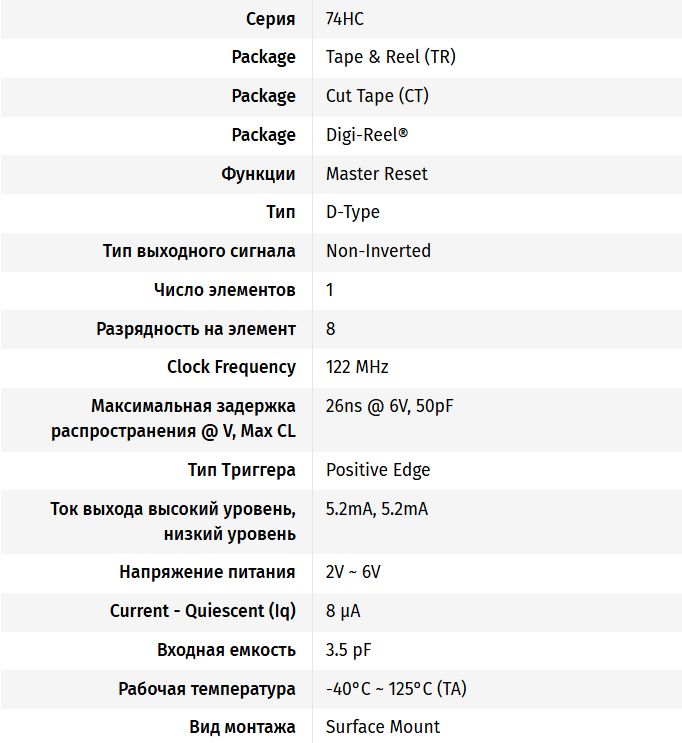This screenshot has height=743, width=682.
Task: Select the "D-Type" value cell
Action: pyautogui.click(x=352, y=212)
